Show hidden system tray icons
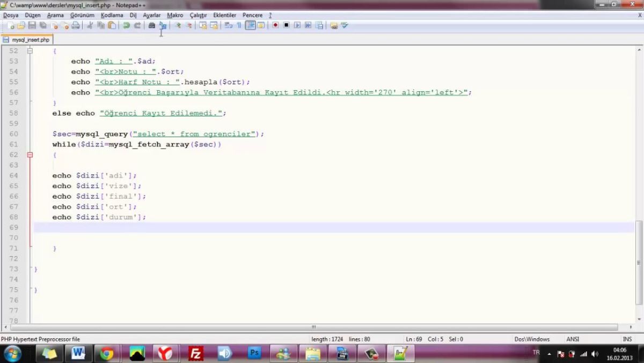This screenshot has height=363, width=644. tap(550, 354)
